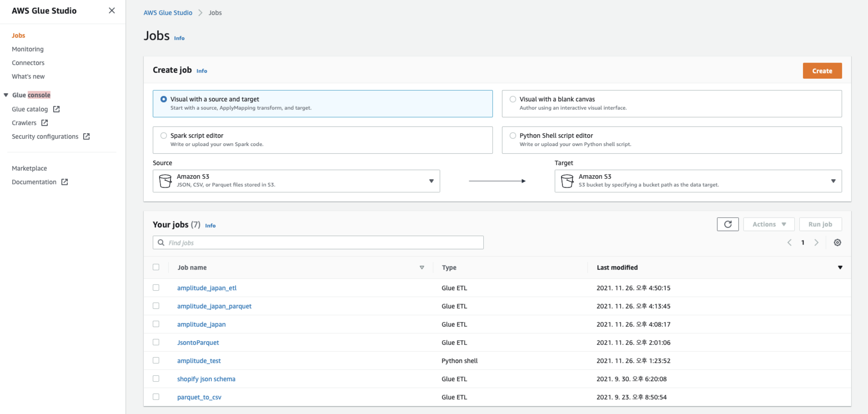Click in the Find jobs search field
The image size is (868, 414).
click(318, 242)
